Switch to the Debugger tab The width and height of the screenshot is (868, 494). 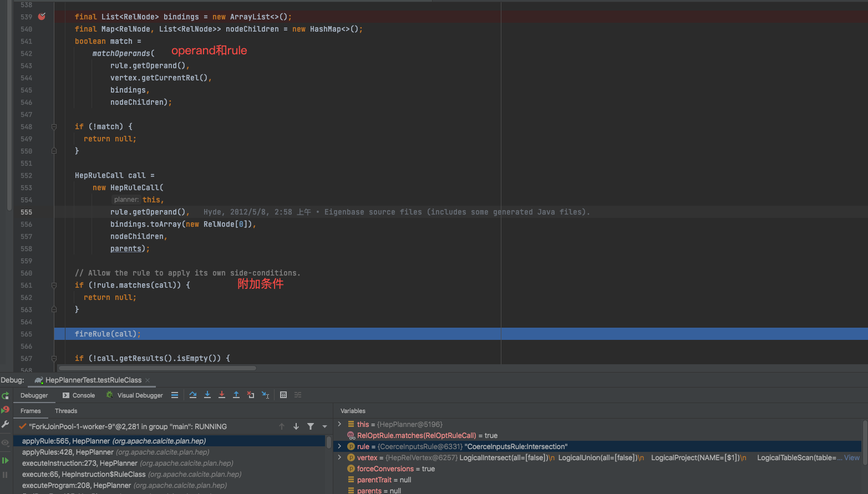point(34,395)
